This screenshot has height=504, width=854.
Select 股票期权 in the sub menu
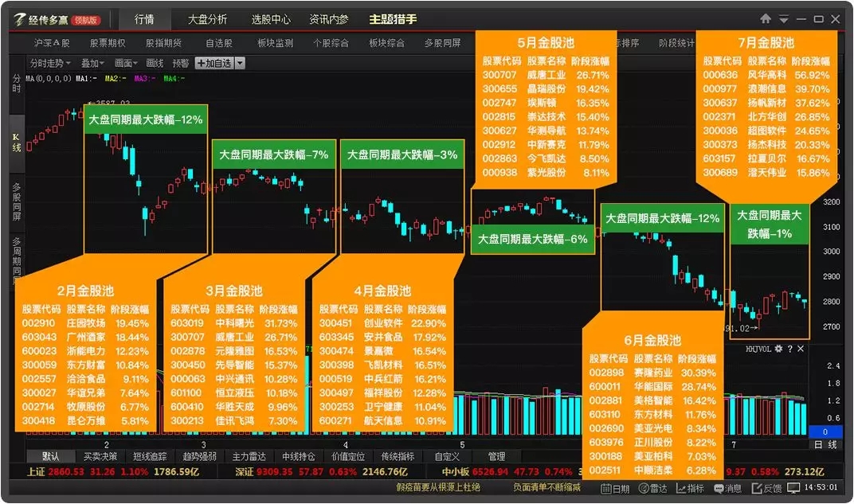tap(108, 43)
